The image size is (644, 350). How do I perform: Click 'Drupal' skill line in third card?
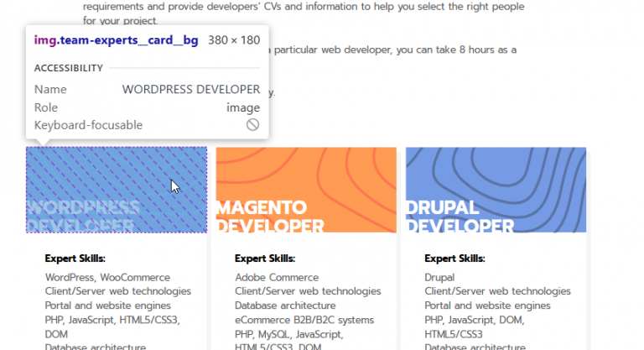pyautogui.click(x=439, y=278)
